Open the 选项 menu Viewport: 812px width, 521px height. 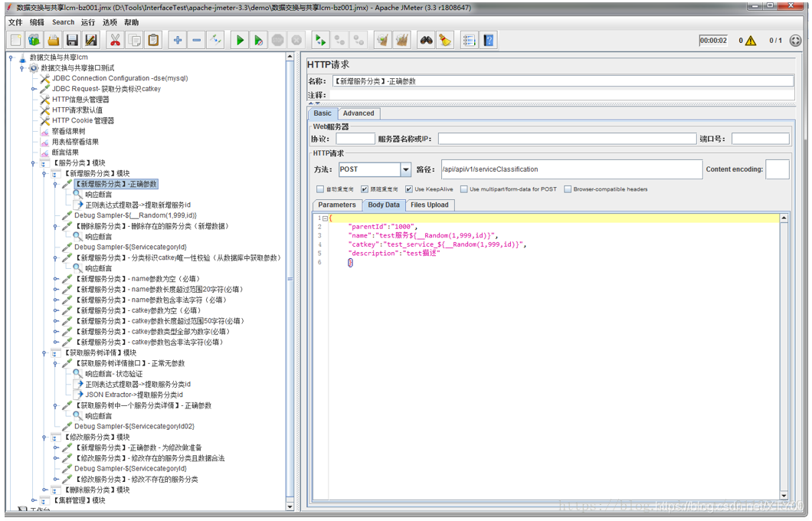point(110,22)
